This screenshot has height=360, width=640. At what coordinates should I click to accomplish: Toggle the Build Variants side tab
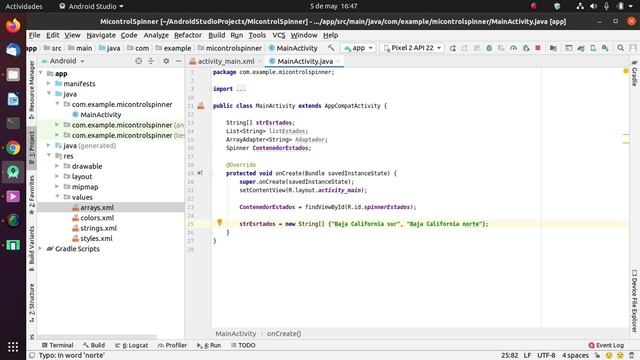(x=31, y=249)
